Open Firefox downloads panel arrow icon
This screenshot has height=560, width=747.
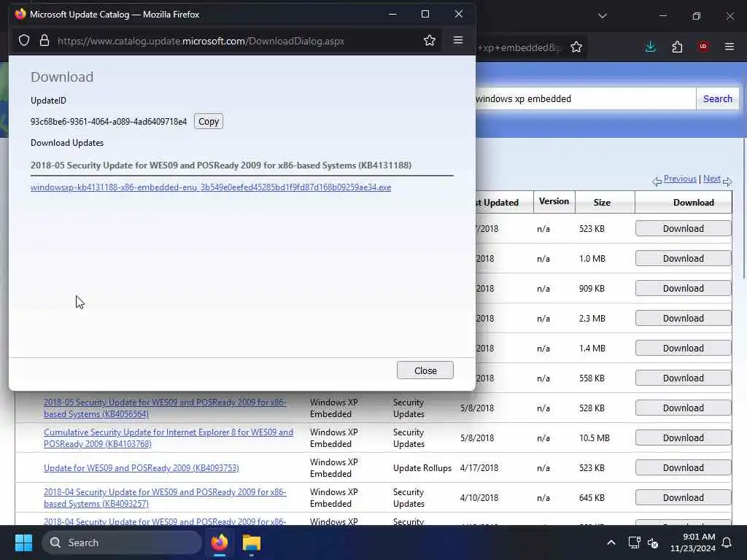click(x=650, y=47)
